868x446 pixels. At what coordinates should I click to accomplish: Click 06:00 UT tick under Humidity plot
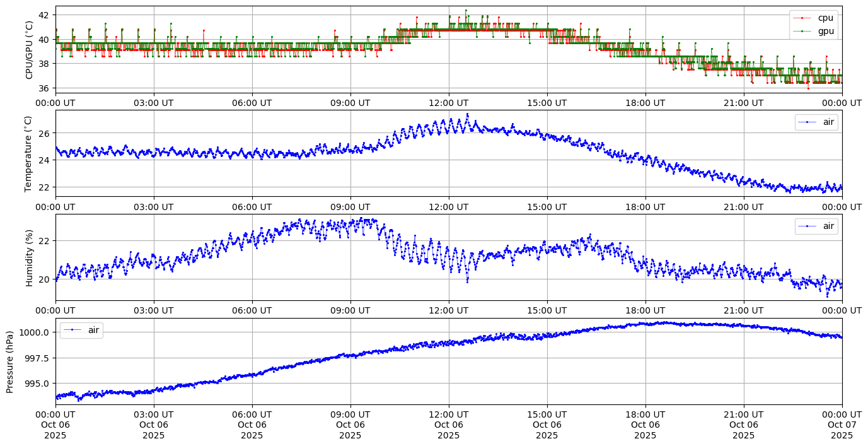(x=252, y=310)
